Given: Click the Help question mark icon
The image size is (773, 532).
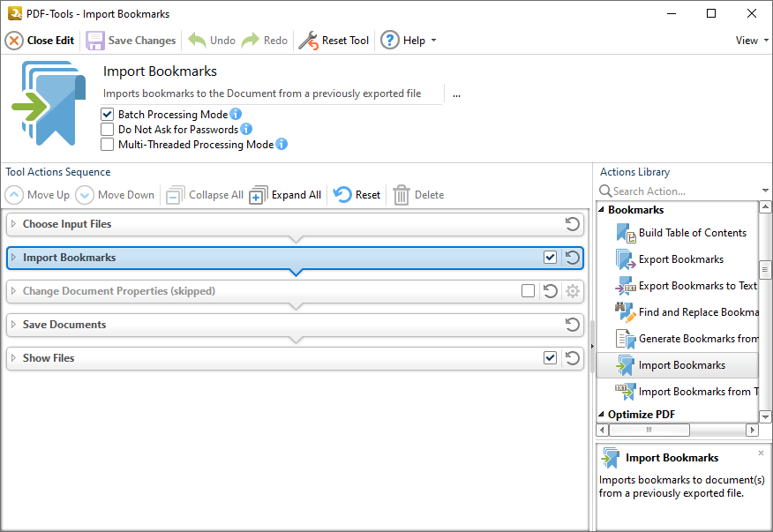Looking at the screenshot, I should 390,41.
